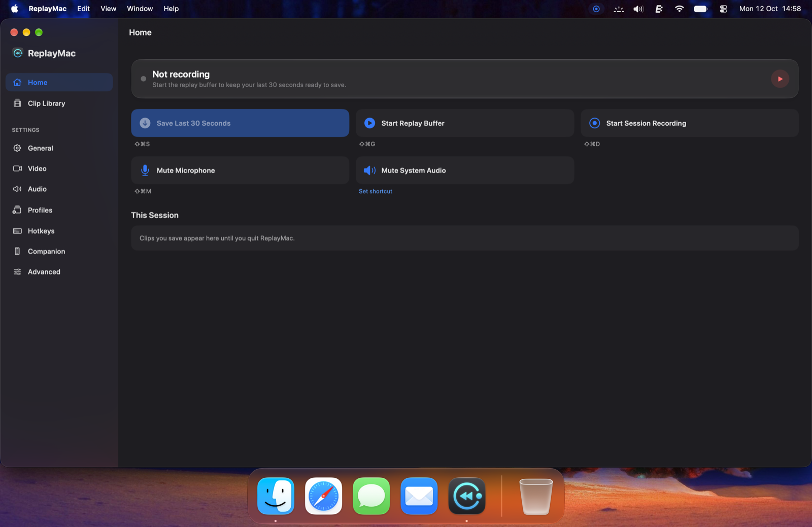This screenshot has width=812, height=527.
Task: Mute the microphone
Action: tap(240, 170)
